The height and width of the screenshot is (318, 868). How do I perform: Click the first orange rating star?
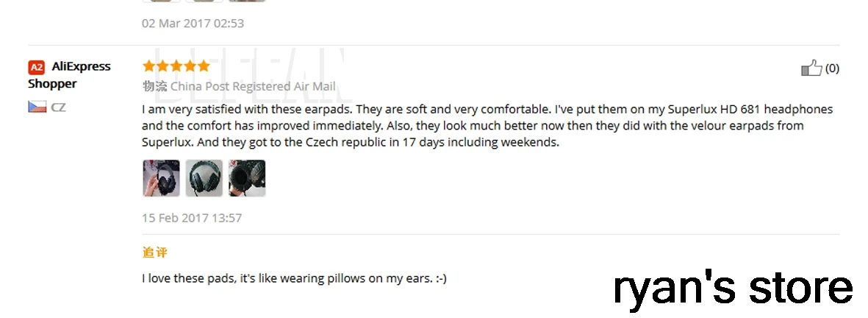pos(149,66)
